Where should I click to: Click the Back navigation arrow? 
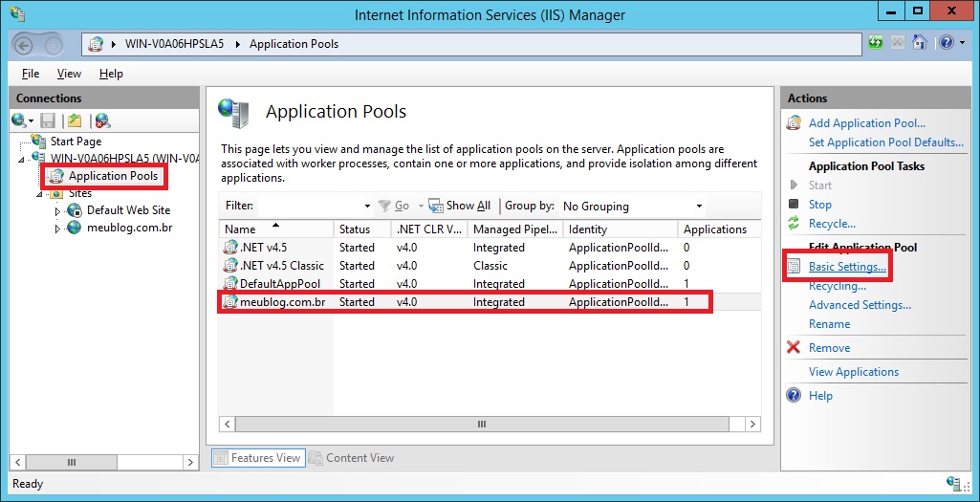click(23, 44)
